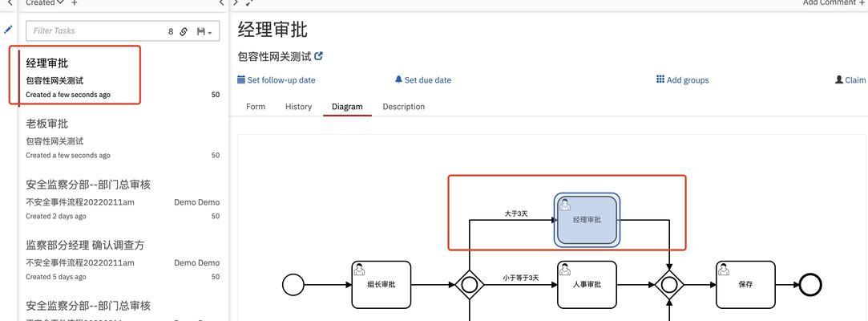The width and height of the screenshot is (868, 321).
Task: Click Set follow-up date calendar link
Action: 277,79
